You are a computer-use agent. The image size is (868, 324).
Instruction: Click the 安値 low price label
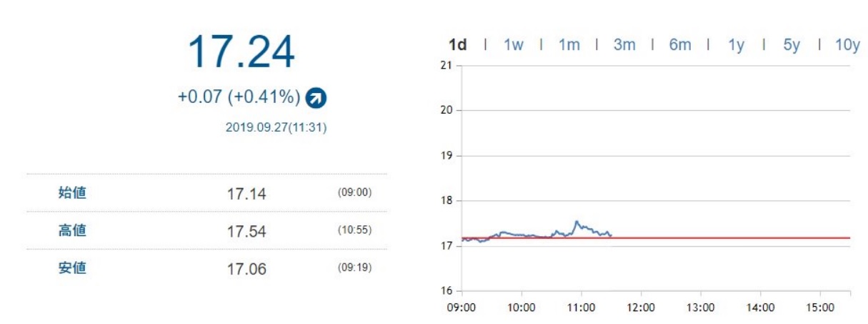click(72, 268)
